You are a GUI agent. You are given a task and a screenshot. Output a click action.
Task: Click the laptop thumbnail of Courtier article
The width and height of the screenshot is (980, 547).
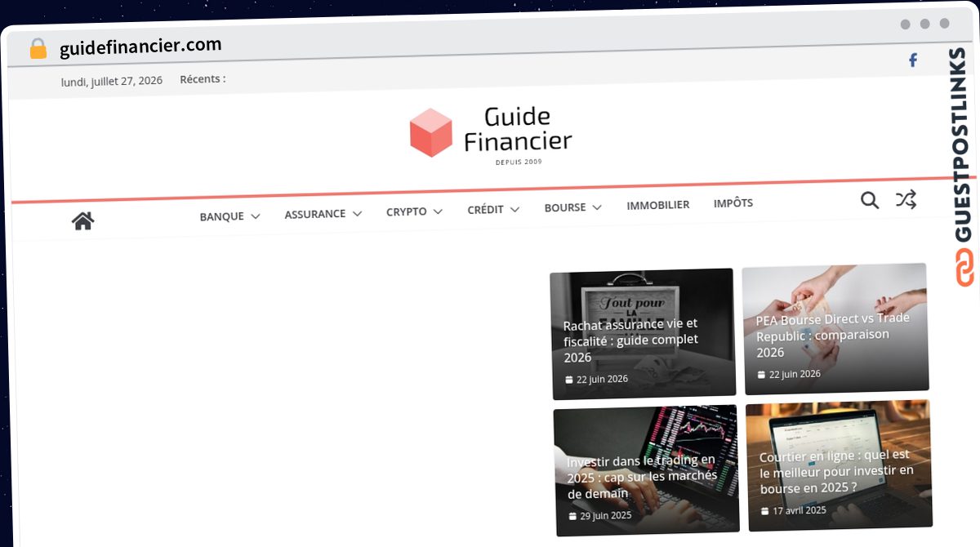839,465
